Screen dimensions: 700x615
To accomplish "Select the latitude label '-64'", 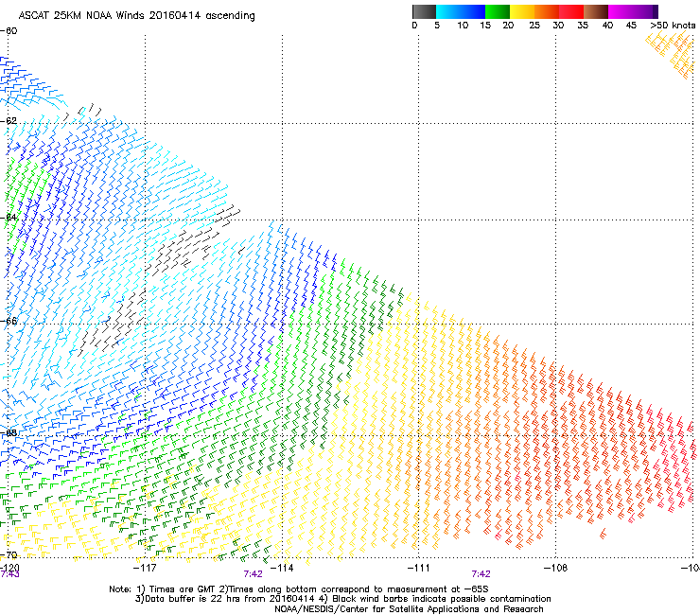I will coord(9,218).
